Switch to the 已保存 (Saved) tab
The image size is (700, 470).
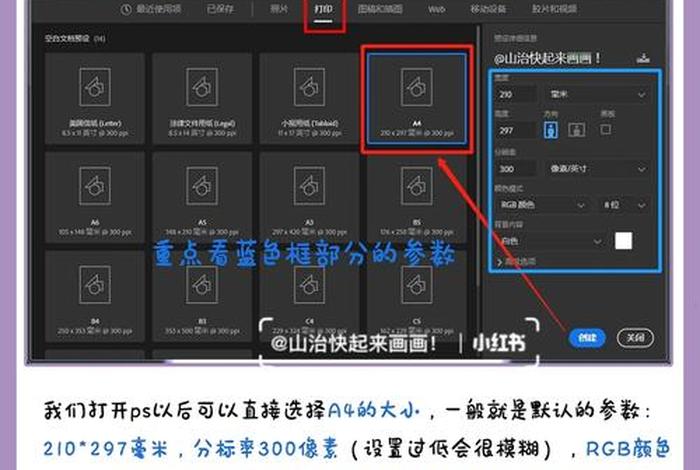220,8
